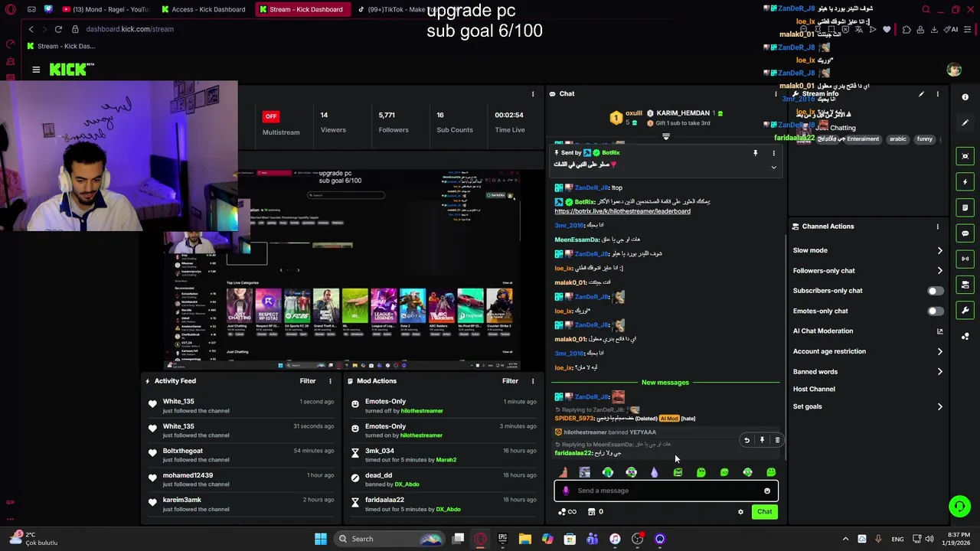Open Host Channel option
The width and height of the screenshot is (980, 551).
pos(814,390)
